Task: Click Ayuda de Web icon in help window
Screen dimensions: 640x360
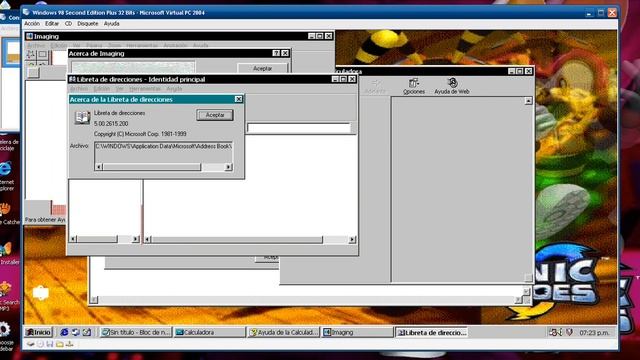Action: coord(452,86)
